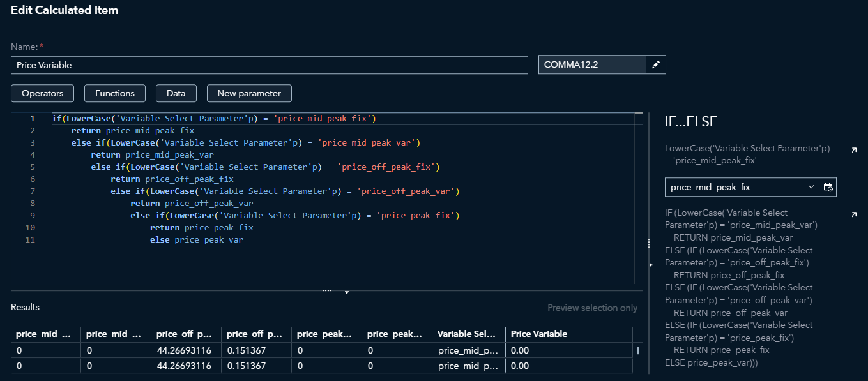This screenshot has height=381, width=868.
Task: Click the calendar-clock icon beside the parameter dropdown
Action: (x=828, y=187)
